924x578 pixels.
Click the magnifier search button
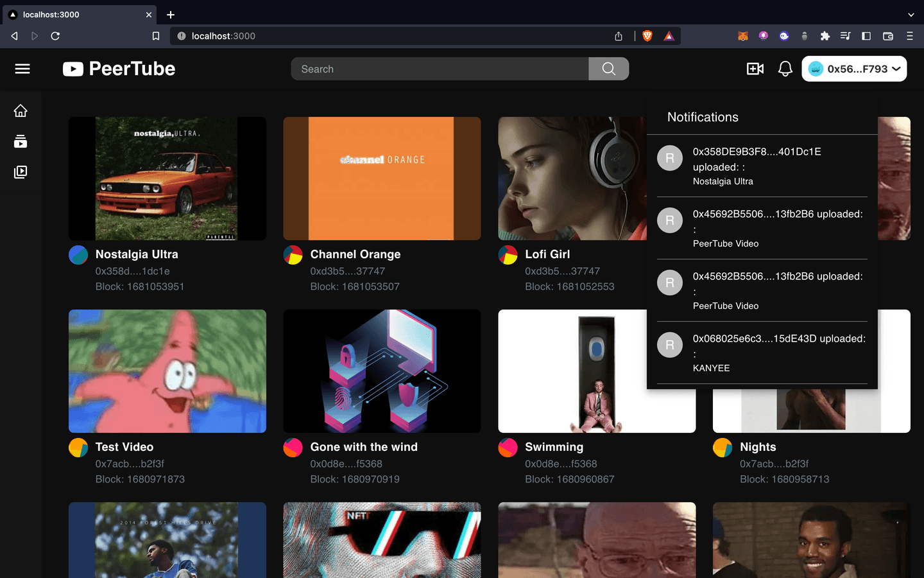tap(609, 69)
